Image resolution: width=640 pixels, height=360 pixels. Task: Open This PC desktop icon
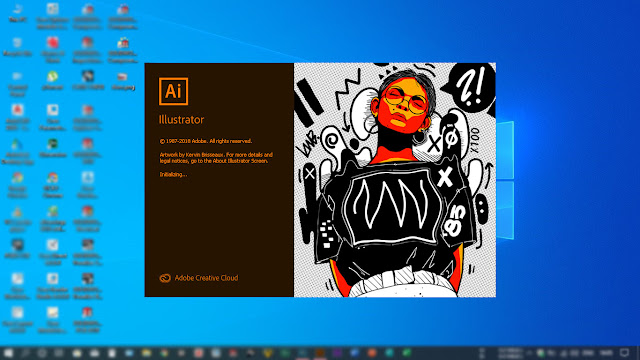pos(17,13)
